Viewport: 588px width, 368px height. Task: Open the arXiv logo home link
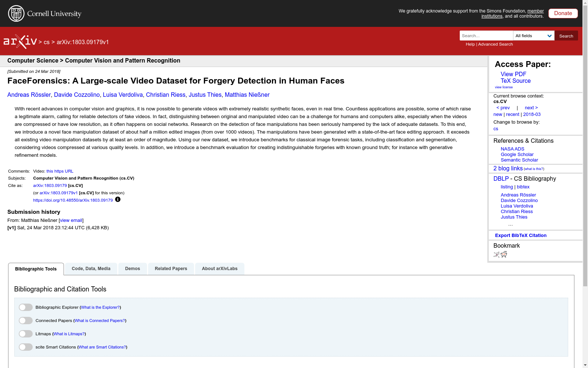click(x=20, y=42)
